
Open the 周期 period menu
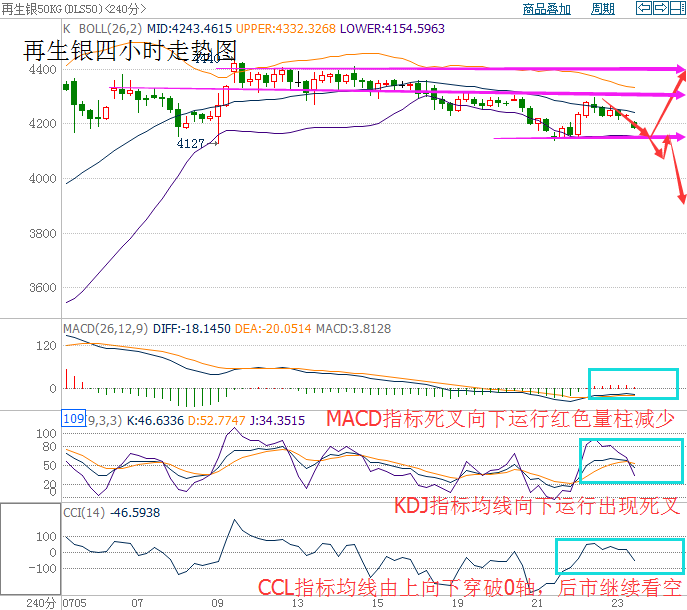coord(602,9)
